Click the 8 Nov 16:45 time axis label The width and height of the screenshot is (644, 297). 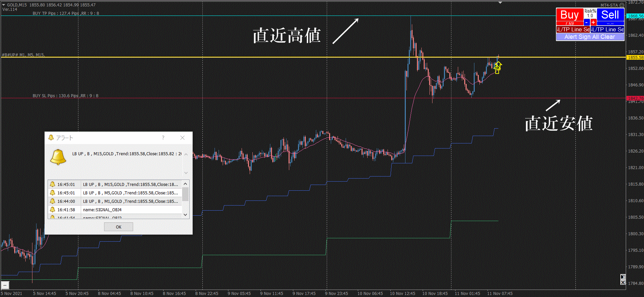tap(174, 294)
